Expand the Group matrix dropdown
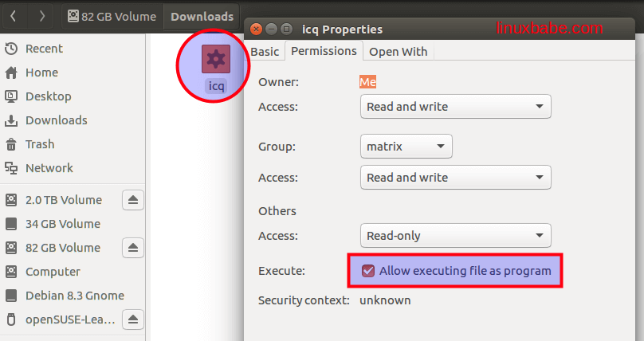The image size is (644, 341). pyautogui.click(x=406, y=147)
